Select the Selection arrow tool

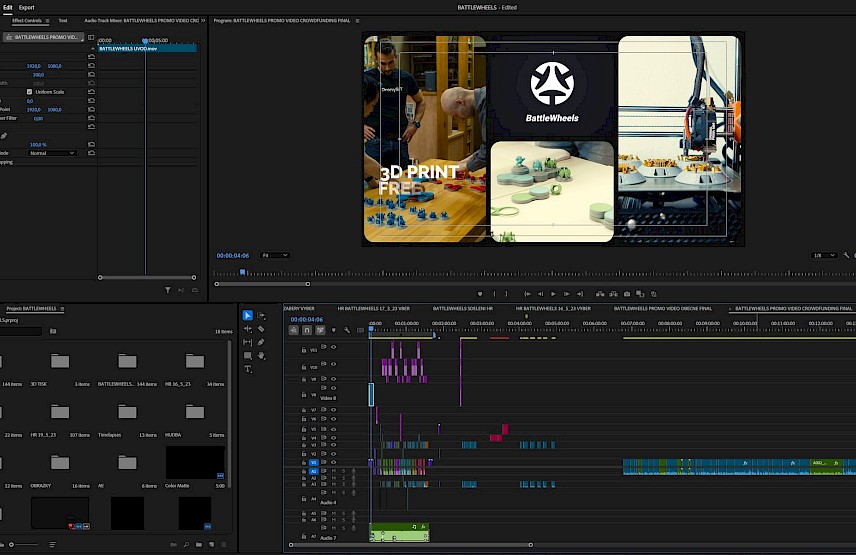click(x=248, y=316)
